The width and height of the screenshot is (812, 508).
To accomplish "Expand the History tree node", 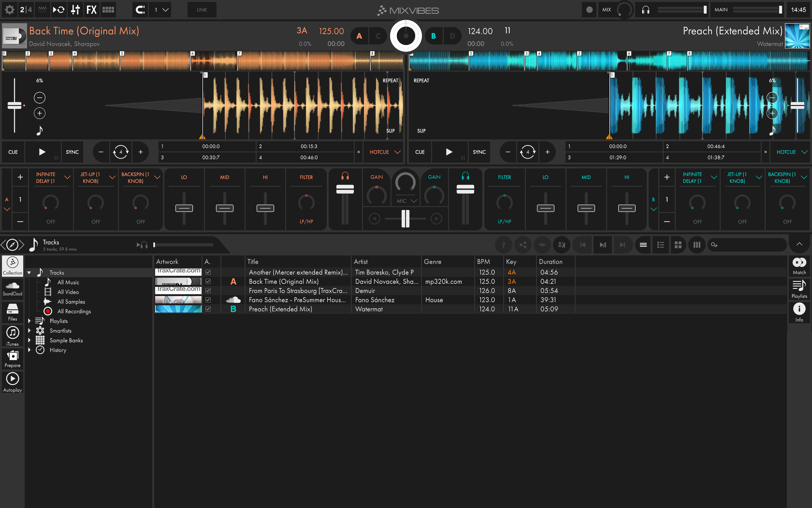I will [x=30, y=350].
